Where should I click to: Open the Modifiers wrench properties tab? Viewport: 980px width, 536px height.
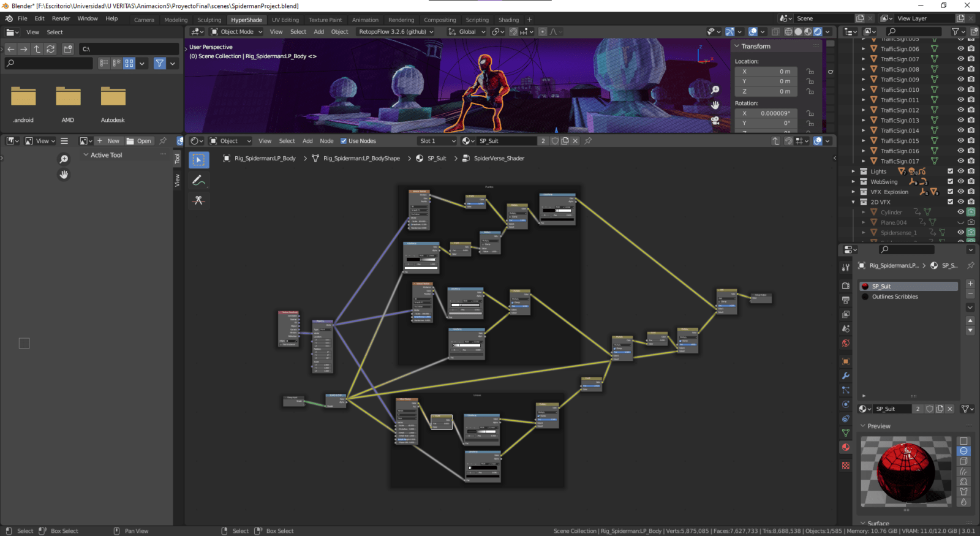click(x=846, y=376)
